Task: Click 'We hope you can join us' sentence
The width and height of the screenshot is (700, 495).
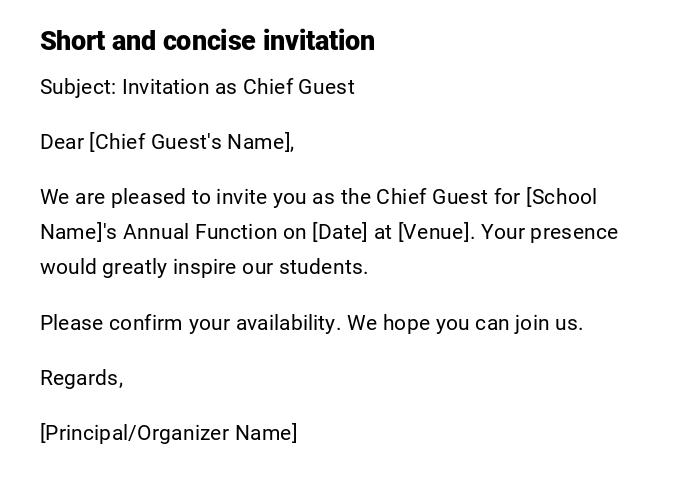Action: (465, 323)
